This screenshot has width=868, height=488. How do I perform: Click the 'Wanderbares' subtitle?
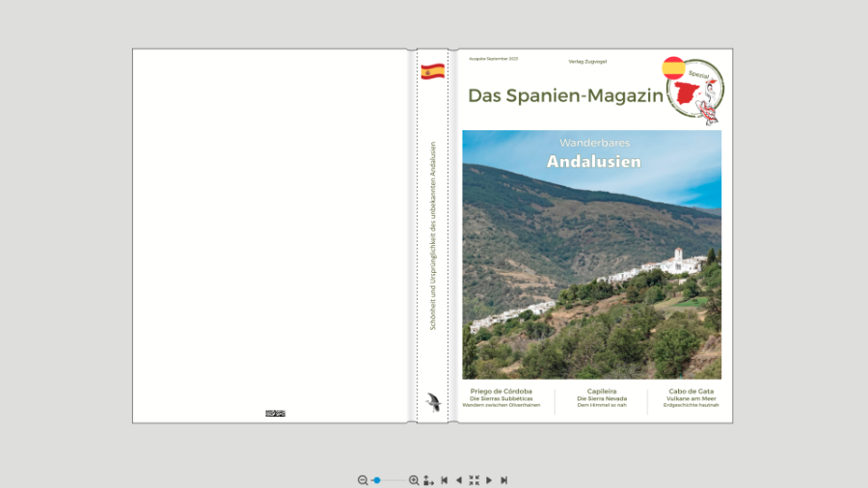pos(594,143)
